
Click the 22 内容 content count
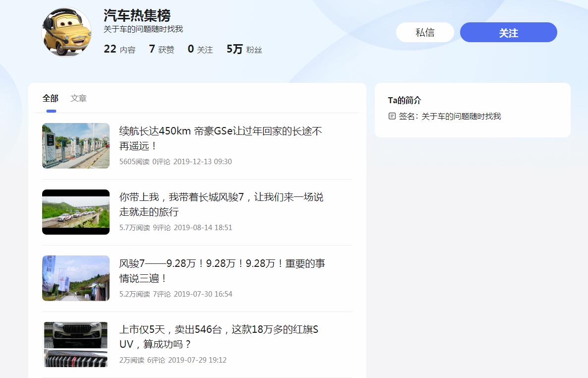click(119, 49)
